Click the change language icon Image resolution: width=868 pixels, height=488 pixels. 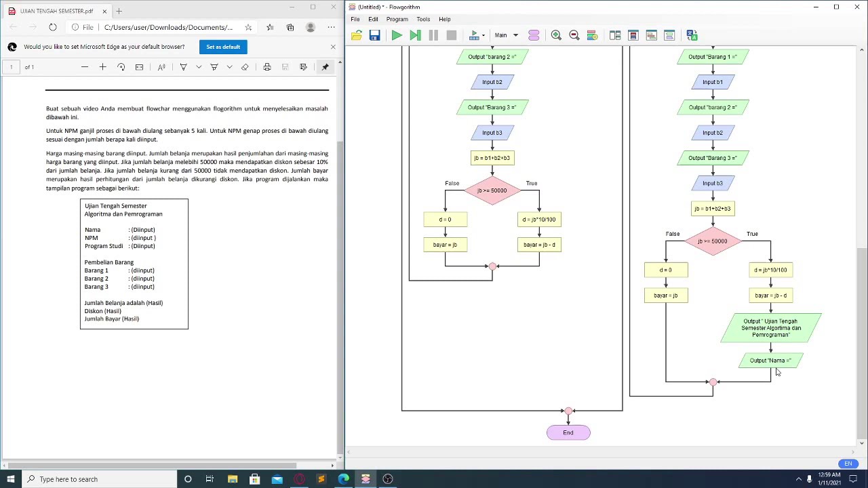tap(692, 35)
